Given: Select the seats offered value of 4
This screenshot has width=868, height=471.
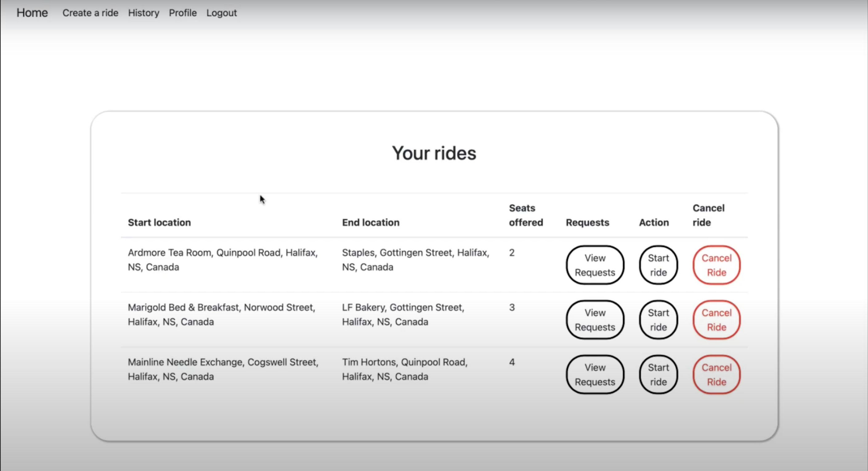Looking at the screenshot, I should (x=512, y=362).
